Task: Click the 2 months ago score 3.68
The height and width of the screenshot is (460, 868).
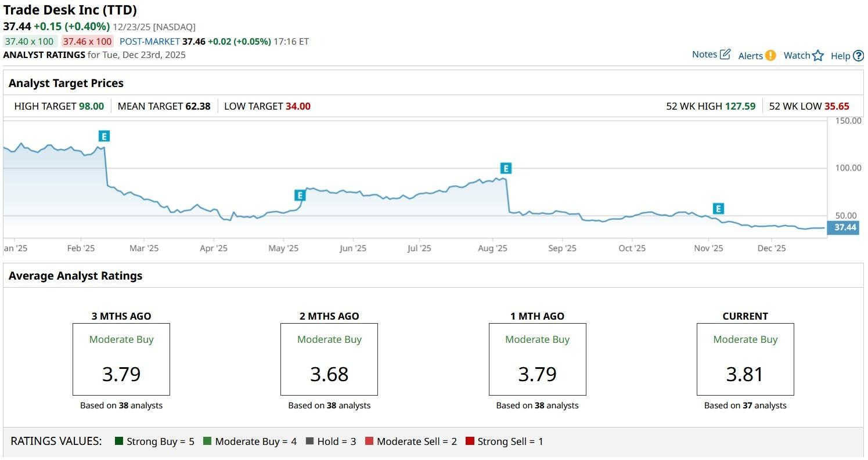Action: pyautogui.click(x=329, y=374)
